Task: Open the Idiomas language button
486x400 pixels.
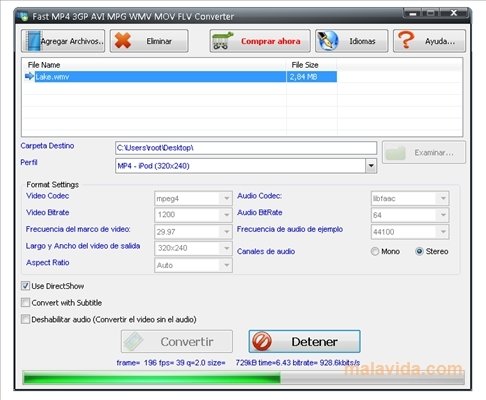Action: coord(352,41)
